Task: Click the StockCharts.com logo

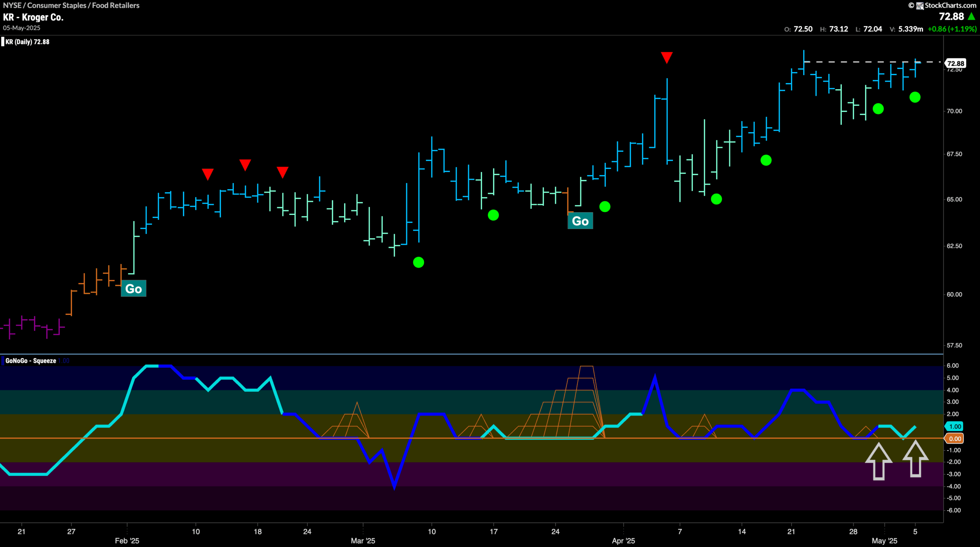Action: (946, 5)
